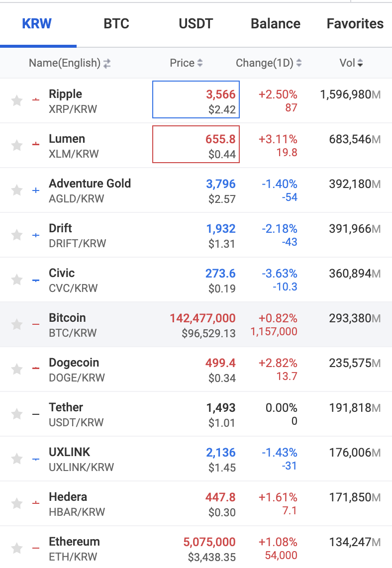Viewport: 392px width, 568px height.
Task: Click the red-outlined Lumen price box
Action: coord(196,144)
